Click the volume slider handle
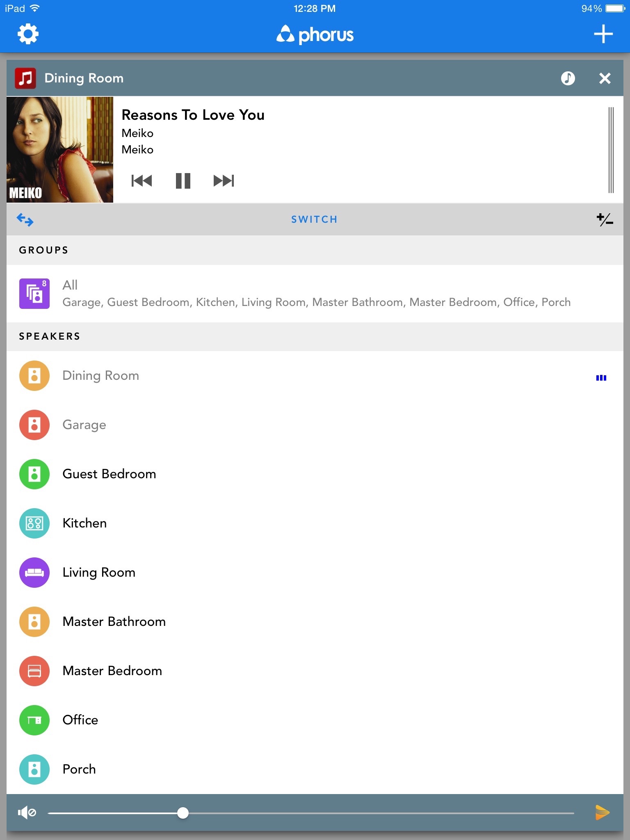This screenshot has width=630, height=840. click(x=183, y=813)
